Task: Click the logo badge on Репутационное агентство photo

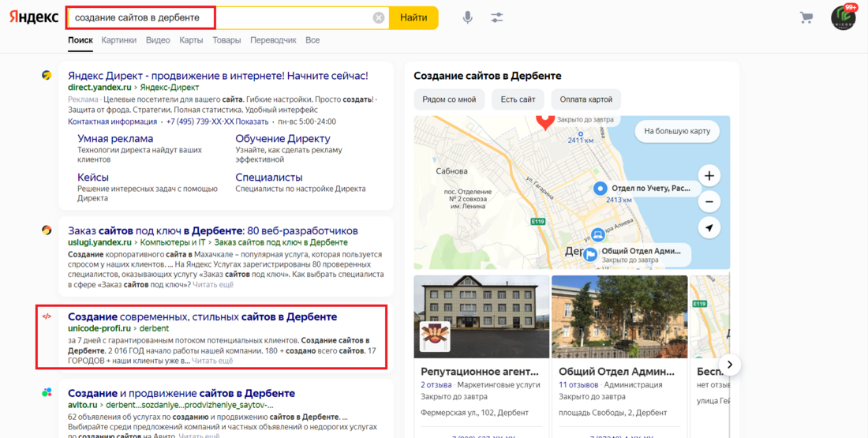Action: click(x=435, y=337)
